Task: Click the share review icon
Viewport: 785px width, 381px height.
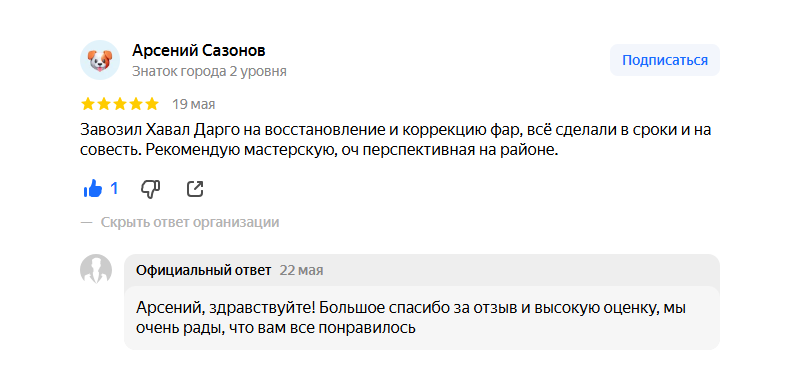Action: 195,189
